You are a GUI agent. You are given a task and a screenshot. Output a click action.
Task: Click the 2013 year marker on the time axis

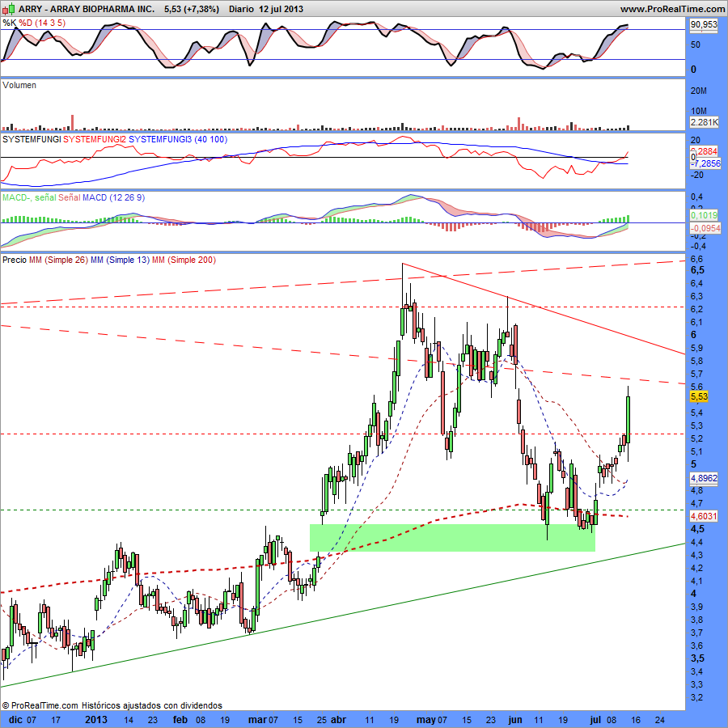[x=96, y=720]
